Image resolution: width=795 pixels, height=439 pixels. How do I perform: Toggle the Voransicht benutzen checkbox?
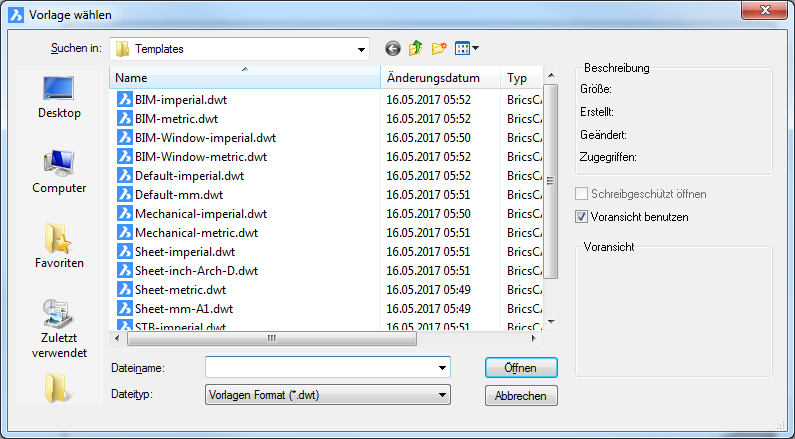click(x=583, y=216)
